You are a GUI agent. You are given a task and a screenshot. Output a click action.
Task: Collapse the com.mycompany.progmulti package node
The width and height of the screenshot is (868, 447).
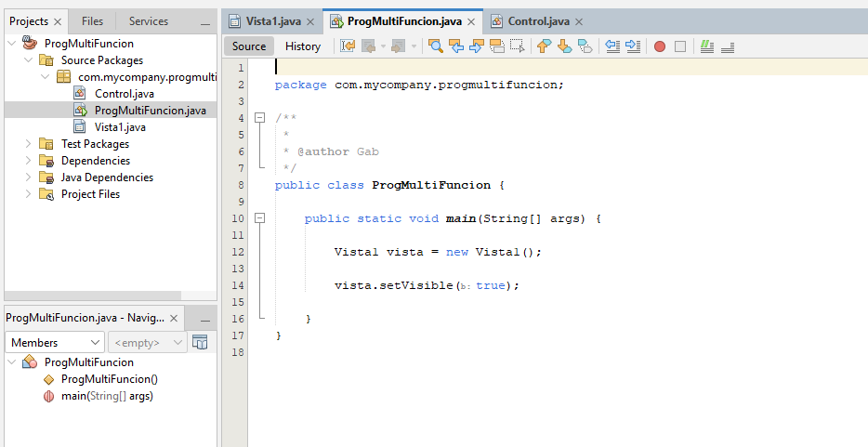(x=45, y=76)
